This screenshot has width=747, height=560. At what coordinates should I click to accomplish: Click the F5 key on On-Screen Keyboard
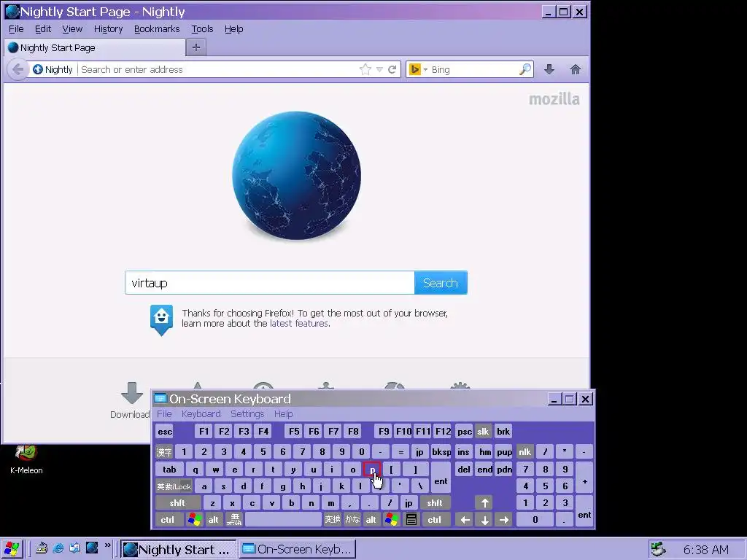294,432
